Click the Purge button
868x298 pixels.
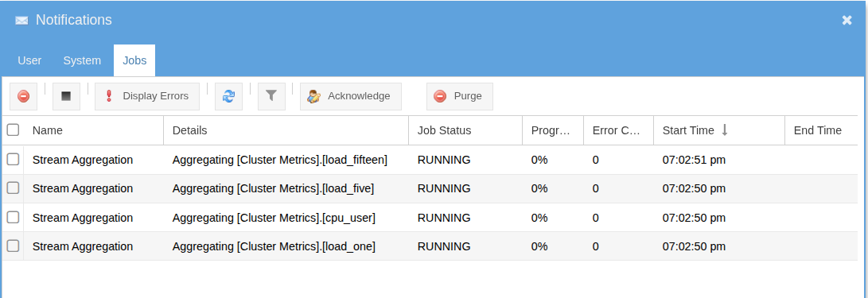pos(460,96)
